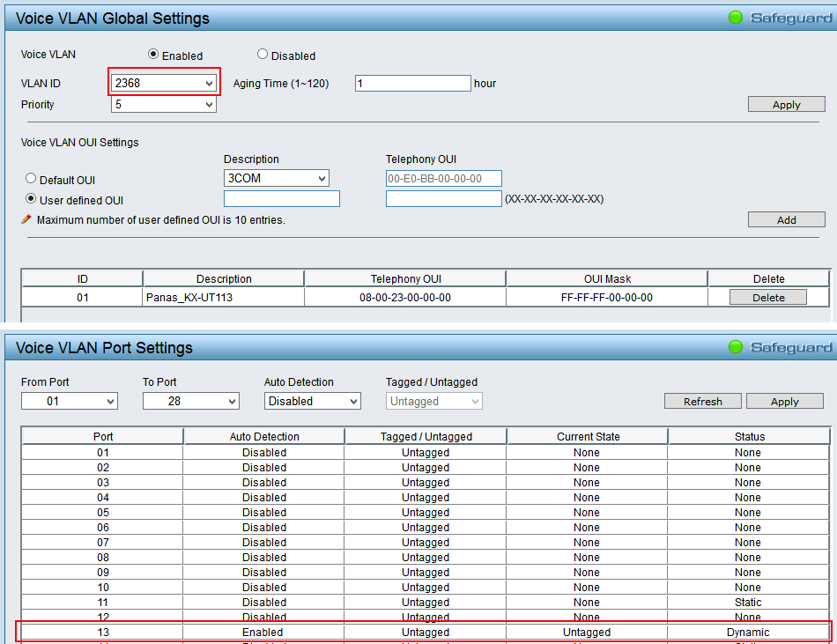The image size is (837, 644).
Task: Open the Auto Detection dropdown
Action: click(312, 402)
